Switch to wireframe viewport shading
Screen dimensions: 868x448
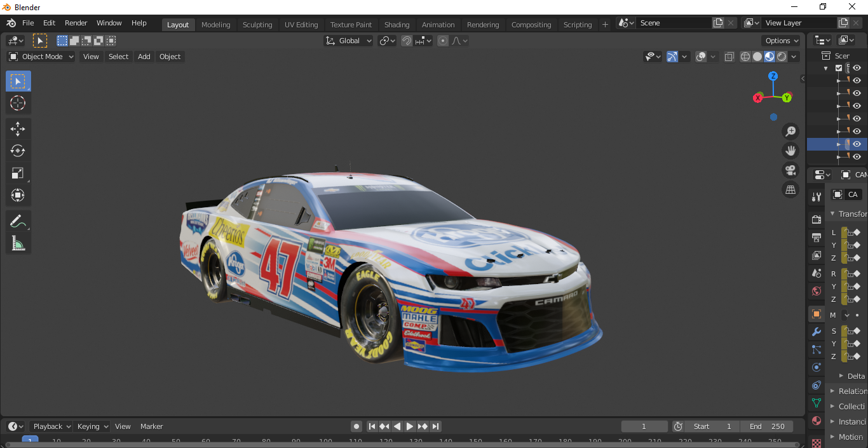(x=745, y=57)
